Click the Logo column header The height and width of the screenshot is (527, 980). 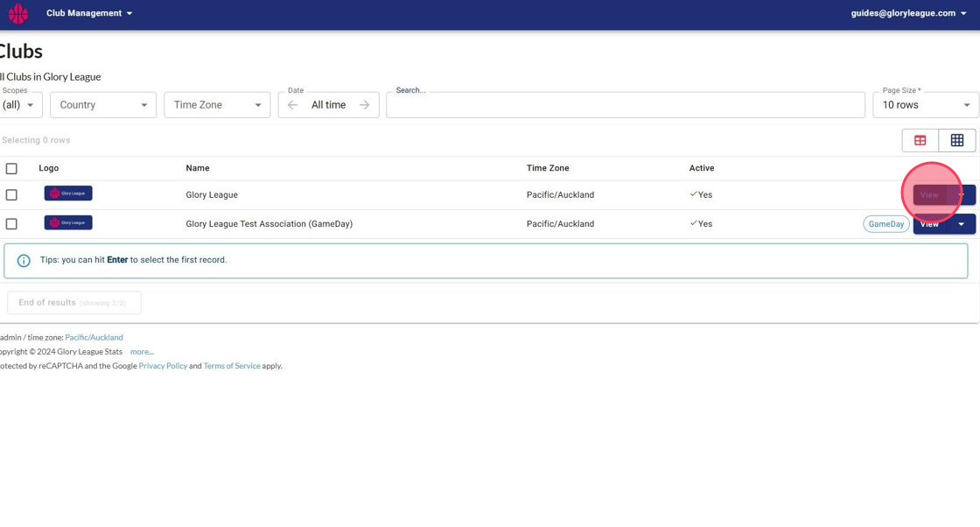(49, 168)
